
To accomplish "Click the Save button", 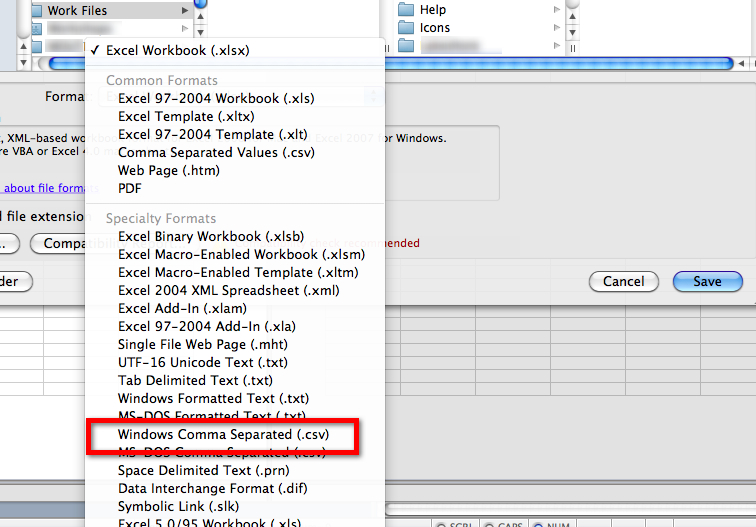I will [707, 281].
